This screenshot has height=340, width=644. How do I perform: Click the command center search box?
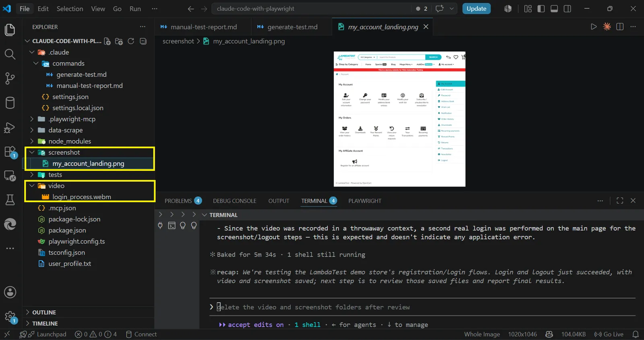coord(311,9)
